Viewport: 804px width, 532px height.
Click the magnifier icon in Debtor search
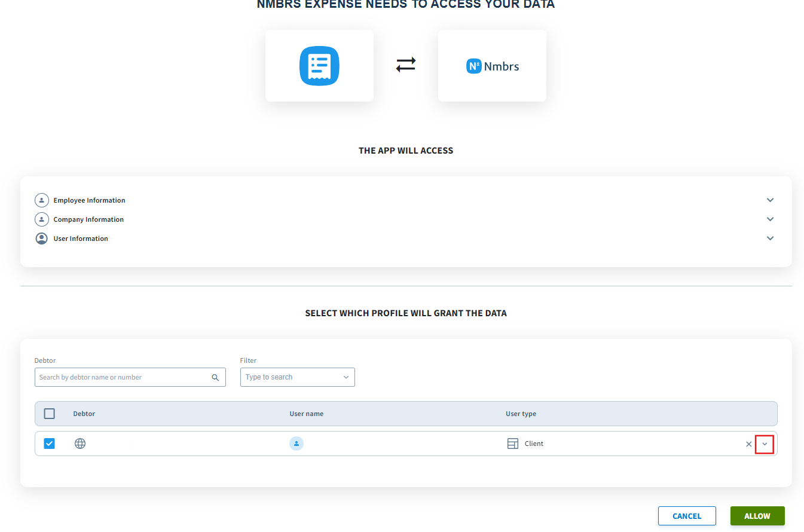coord(215,377)
